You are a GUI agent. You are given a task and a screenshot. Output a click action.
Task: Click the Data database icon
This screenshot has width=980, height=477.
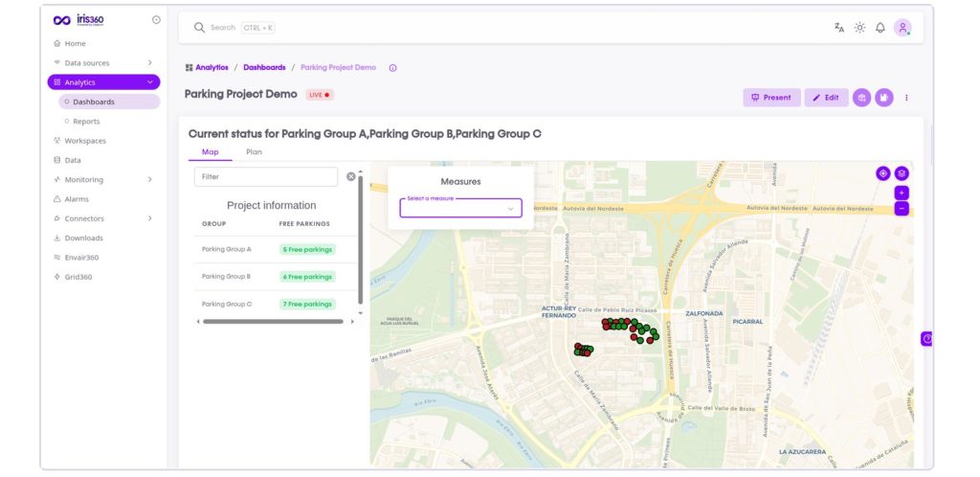(x=56, y=160)
